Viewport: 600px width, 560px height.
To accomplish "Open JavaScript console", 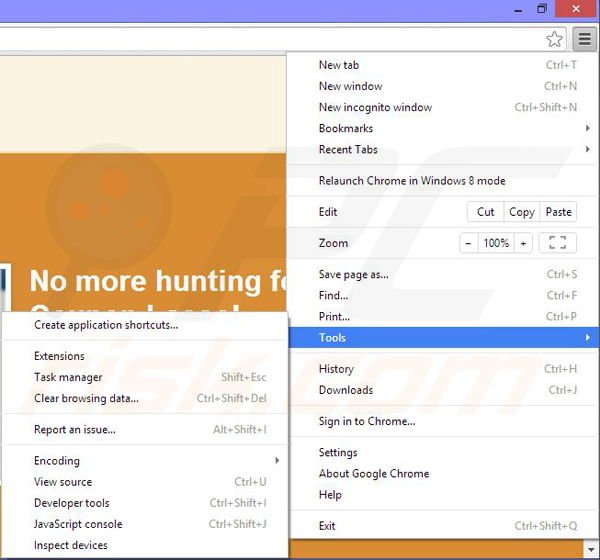I will [x=145, y=524].
